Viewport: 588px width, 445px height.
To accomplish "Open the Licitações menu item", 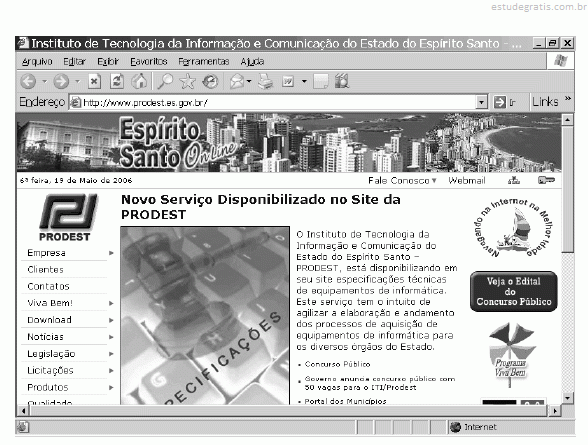I will (x=50, y=370).
